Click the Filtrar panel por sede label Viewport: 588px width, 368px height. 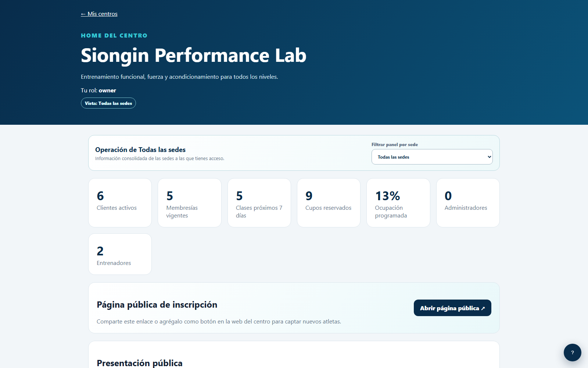[395, 145]
